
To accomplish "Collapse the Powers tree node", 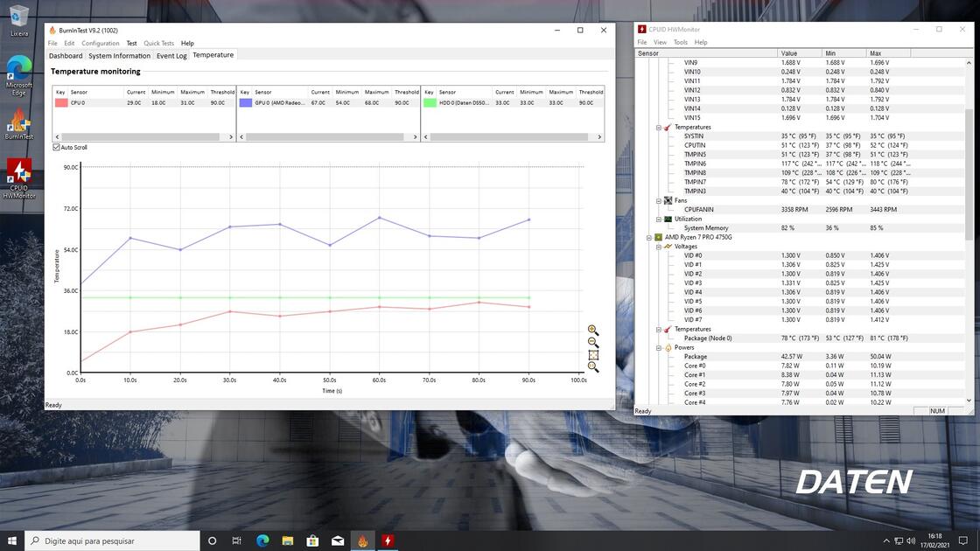I will pyautogui.click(x=658, y=348).
